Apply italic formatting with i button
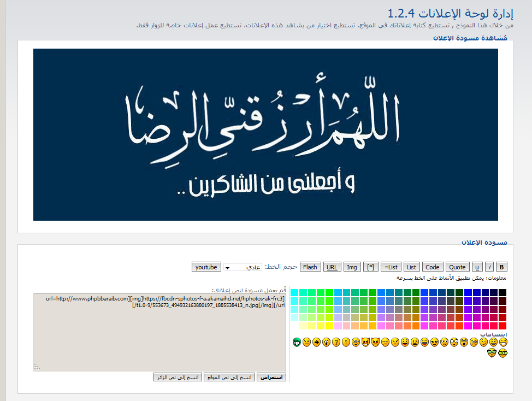This screenshot has height=401, width=532. 490,267
